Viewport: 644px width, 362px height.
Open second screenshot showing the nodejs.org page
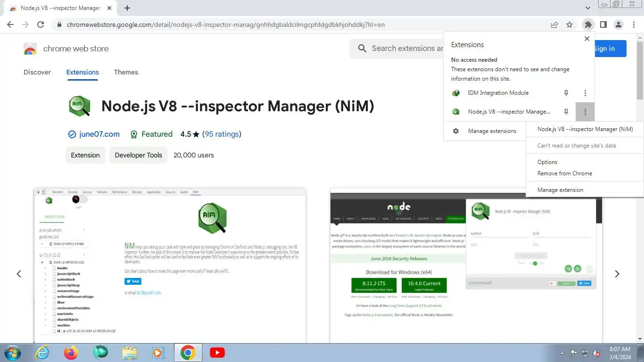pos(466,265)
